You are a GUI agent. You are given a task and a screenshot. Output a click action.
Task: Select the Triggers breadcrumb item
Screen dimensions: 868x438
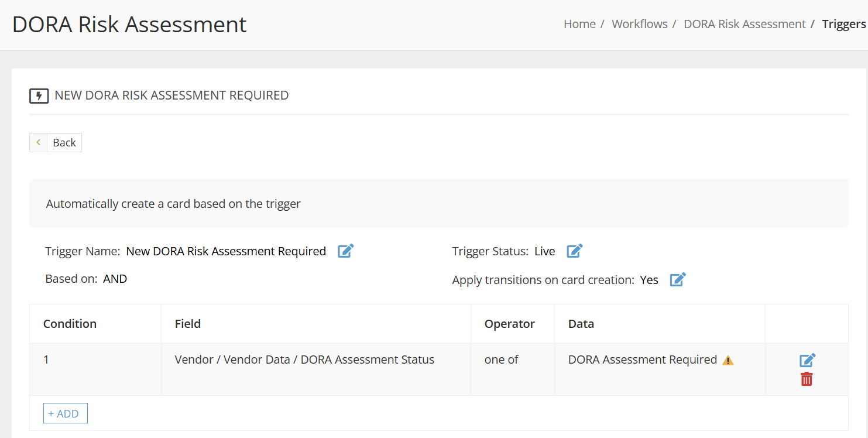click(x=843, y=23)
